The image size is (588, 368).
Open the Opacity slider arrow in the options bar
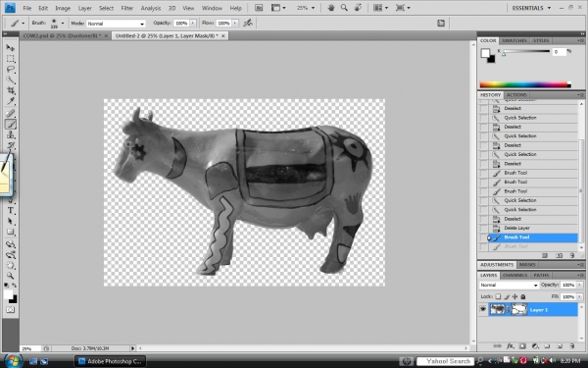[193, 24]
